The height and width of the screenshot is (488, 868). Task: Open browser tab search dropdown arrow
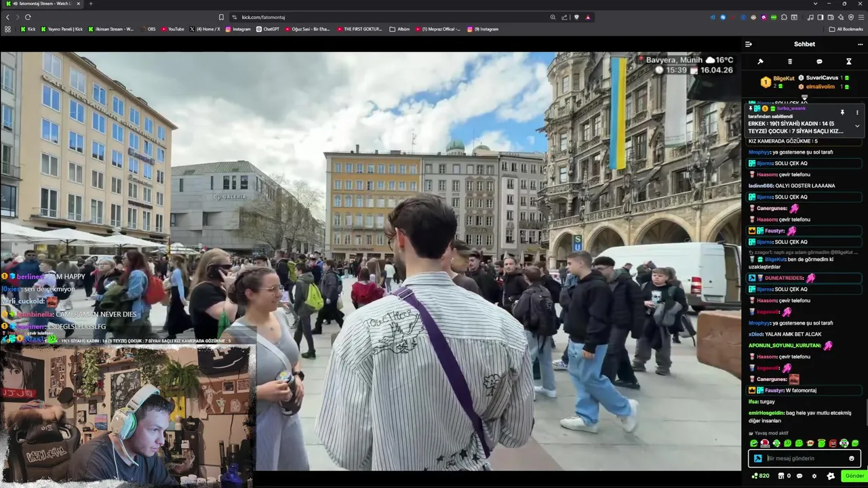pyautogui.click(x=815, y=3)
